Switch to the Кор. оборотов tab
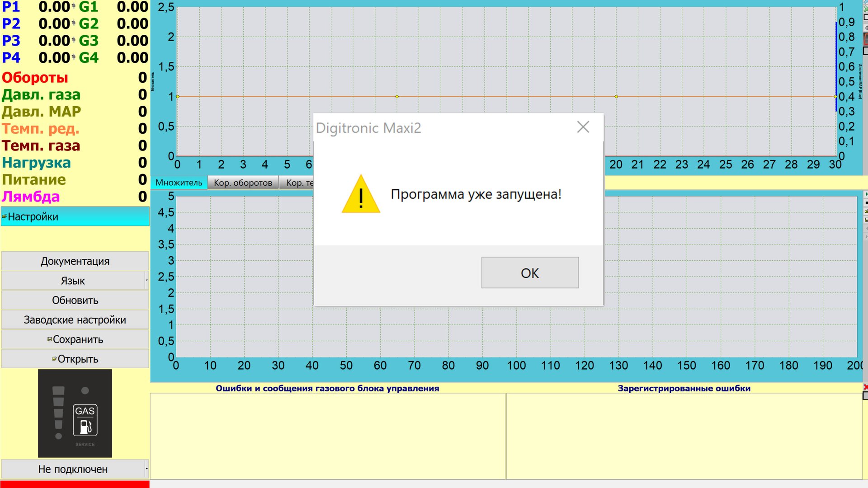Image resolution: width=868 pixels, height=488 pixels. tap(243, 183)
